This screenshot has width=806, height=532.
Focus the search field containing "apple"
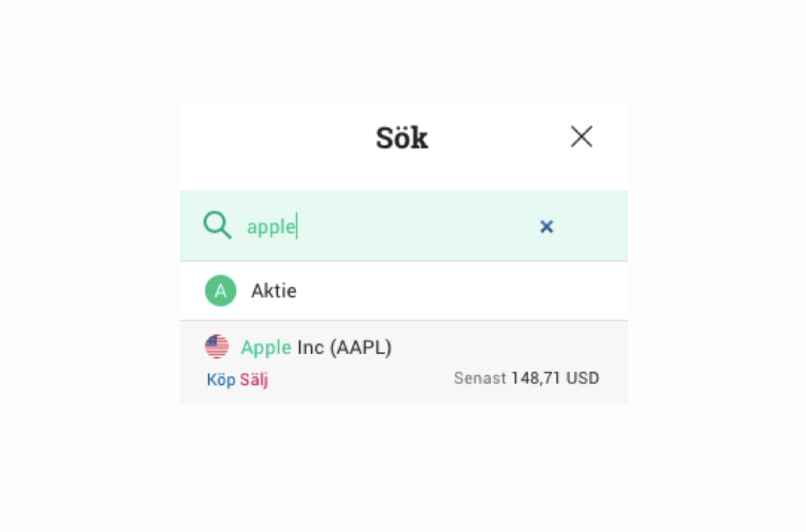272,227
